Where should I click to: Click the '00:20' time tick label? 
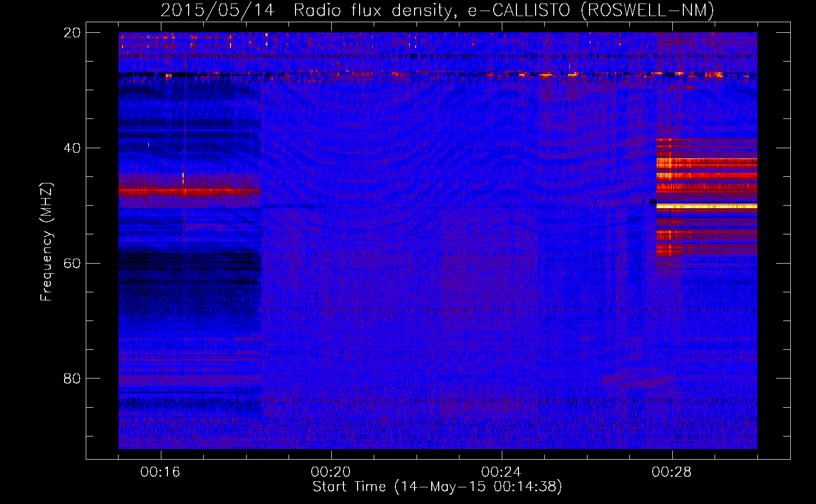[x=331, y=472]
